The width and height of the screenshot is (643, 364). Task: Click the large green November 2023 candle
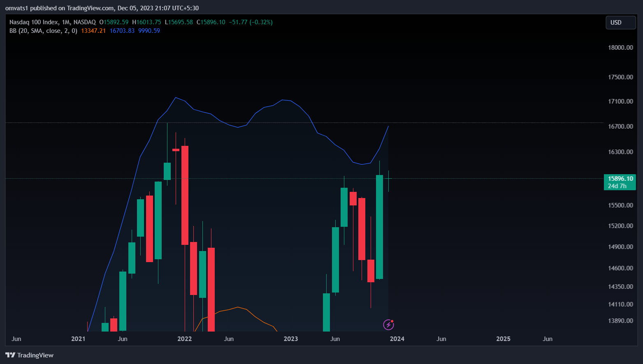click(379, 227)
